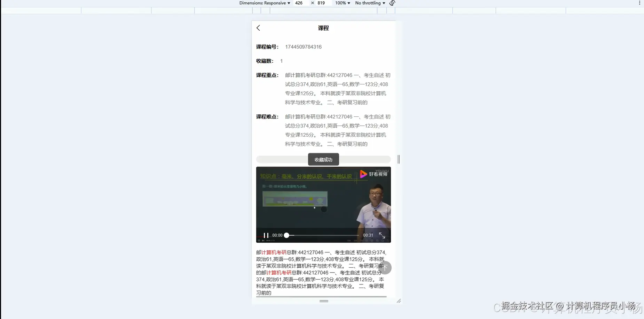Click the 收藏成功 toast message
This screenshot has width=644, height=319.
[x=323, y=159]
